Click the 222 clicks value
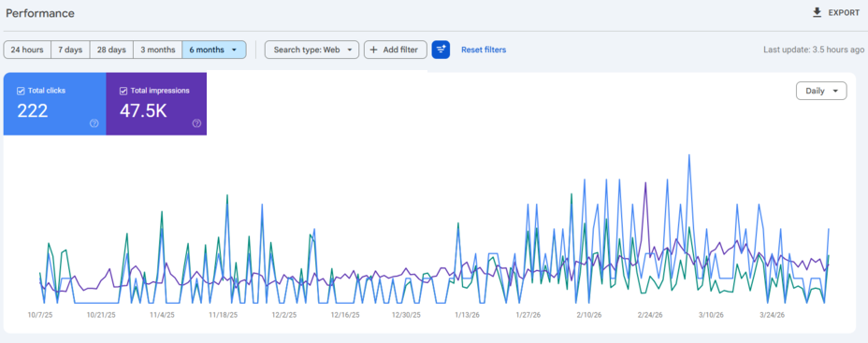The image size is (868, 343). pos(33,111)
